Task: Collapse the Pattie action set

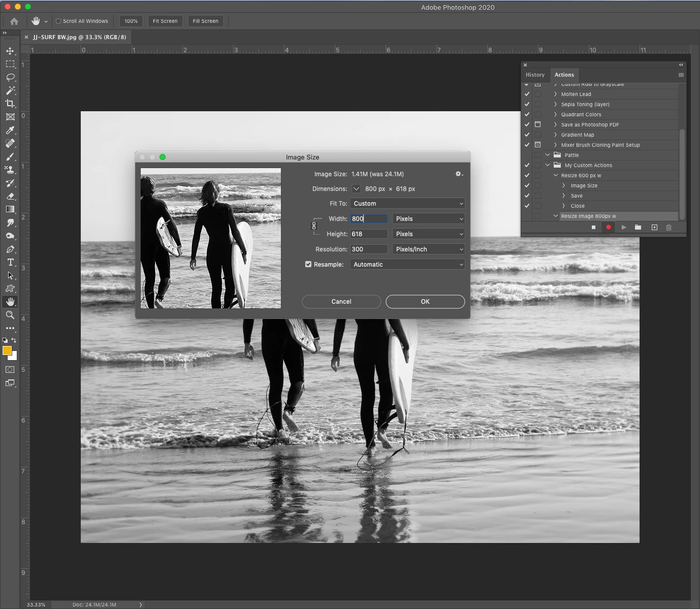Action: click(x=548, y=155)
